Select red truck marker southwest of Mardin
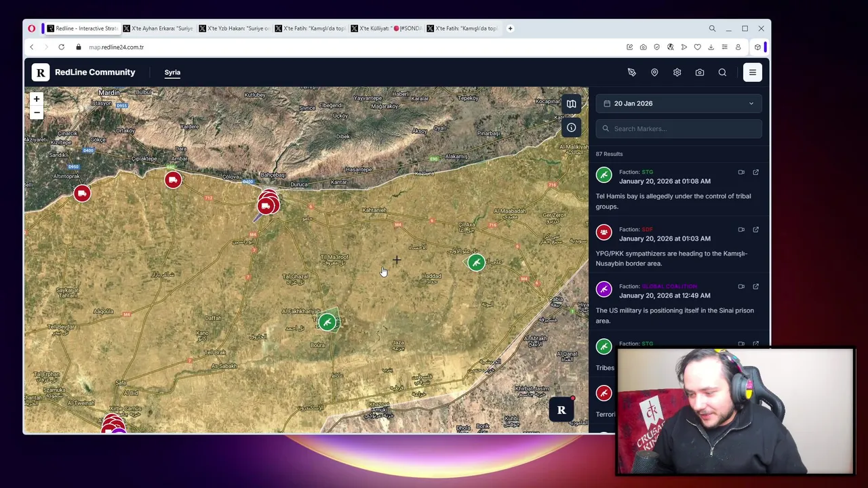 pos(82,194)
